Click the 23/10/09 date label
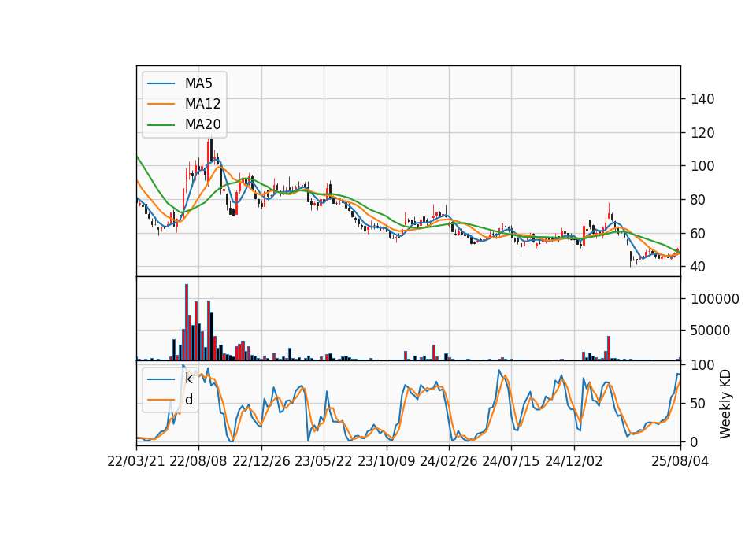 pyautogui.click(x=386, y=461)
